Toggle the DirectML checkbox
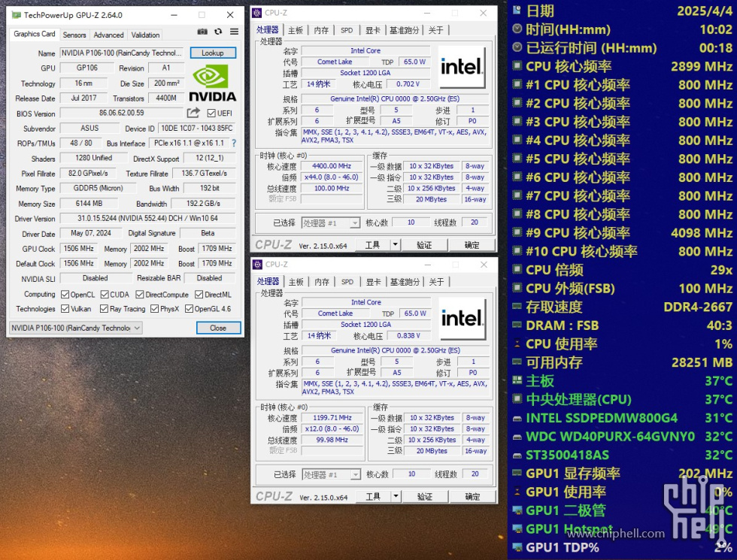 click(199, 294)
